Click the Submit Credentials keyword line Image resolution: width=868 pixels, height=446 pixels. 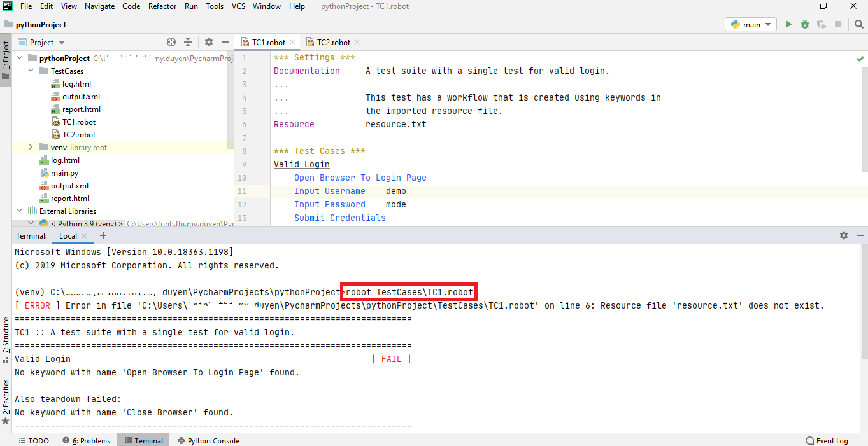(x=340, y=218)
